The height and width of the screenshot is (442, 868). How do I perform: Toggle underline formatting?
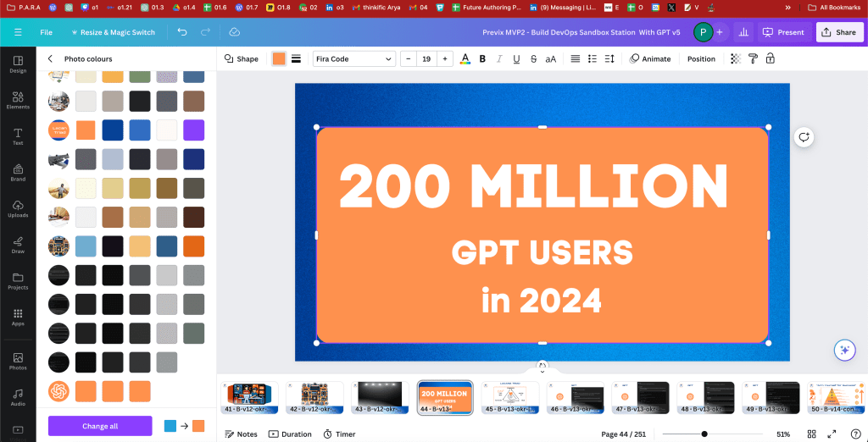click(x=516, y=58)
